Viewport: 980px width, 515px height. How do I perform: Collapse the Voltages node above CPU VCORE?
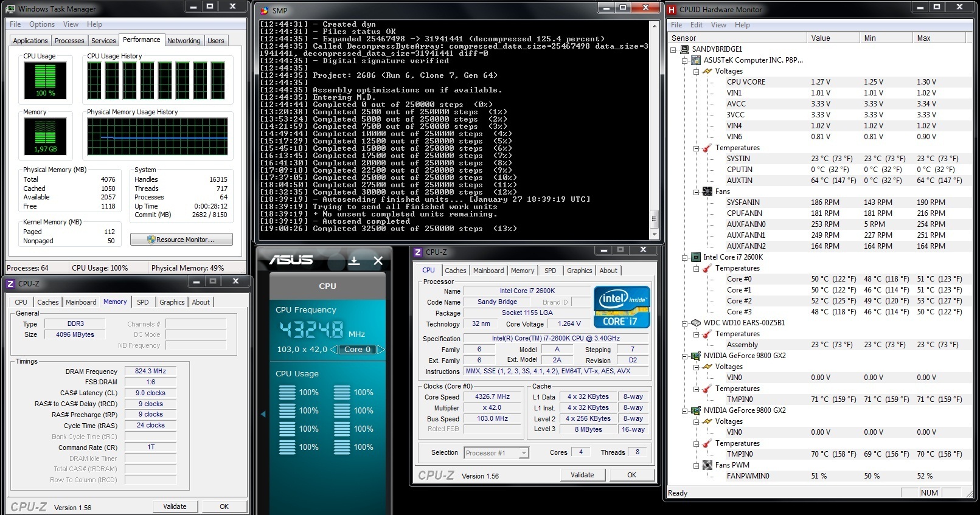click(x=696, y=72)
